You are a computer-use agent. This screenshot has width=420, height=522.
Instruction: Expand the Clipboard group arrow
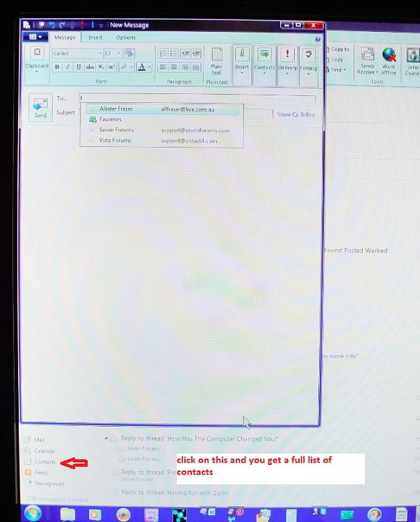[37, 72]
